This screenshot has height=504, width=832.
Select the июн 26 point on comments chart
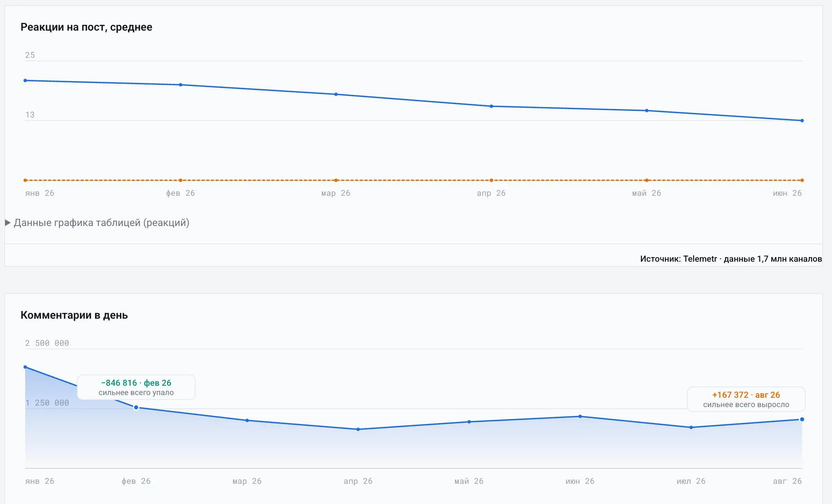pos(580,416)
